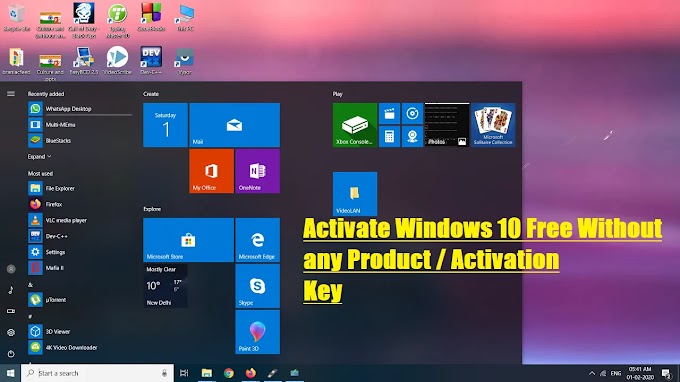Open File Explorer from Most used
Image resolution: width=680 pixels, height=382 pixels.
[x=80, y=188]
